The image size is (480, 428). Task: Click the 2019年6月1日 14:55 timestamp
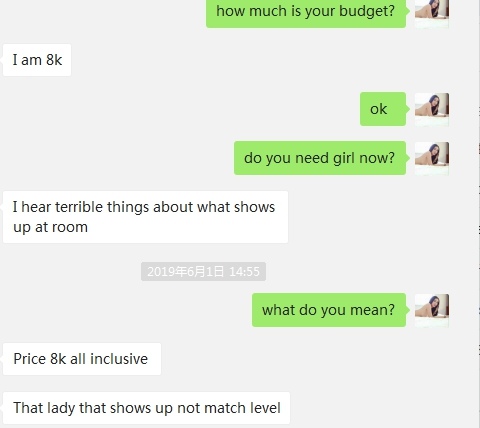tap(203, 272)
